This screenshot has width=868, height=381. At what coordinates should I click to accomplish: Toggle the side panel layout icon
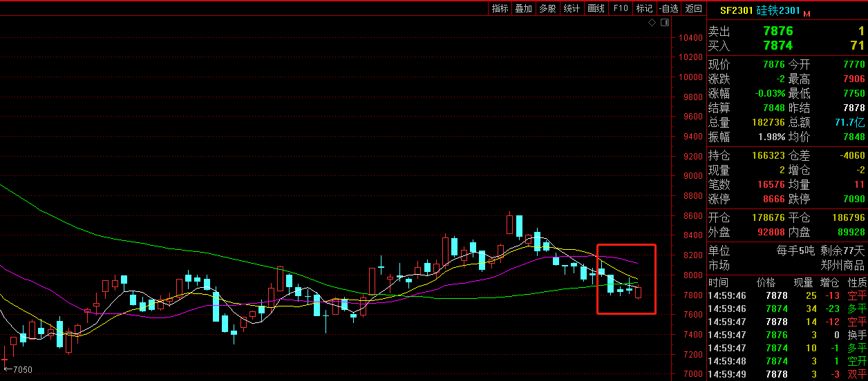point(665,23)
